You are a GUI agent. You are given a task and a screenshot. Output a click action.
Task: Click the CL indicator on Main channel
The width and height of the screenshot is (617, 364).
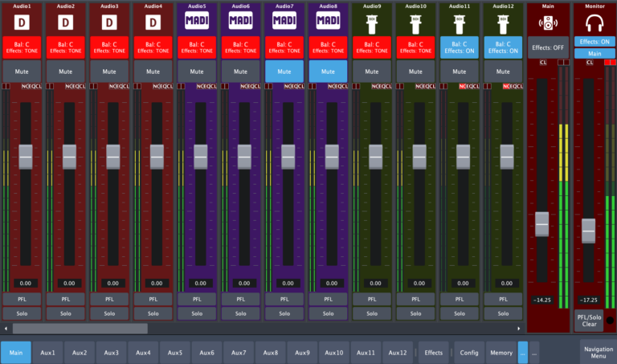click(543, 63)
